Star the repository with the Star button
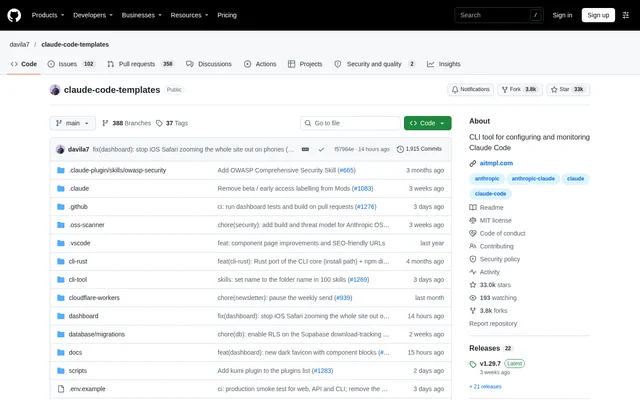 tap(568, 89)
